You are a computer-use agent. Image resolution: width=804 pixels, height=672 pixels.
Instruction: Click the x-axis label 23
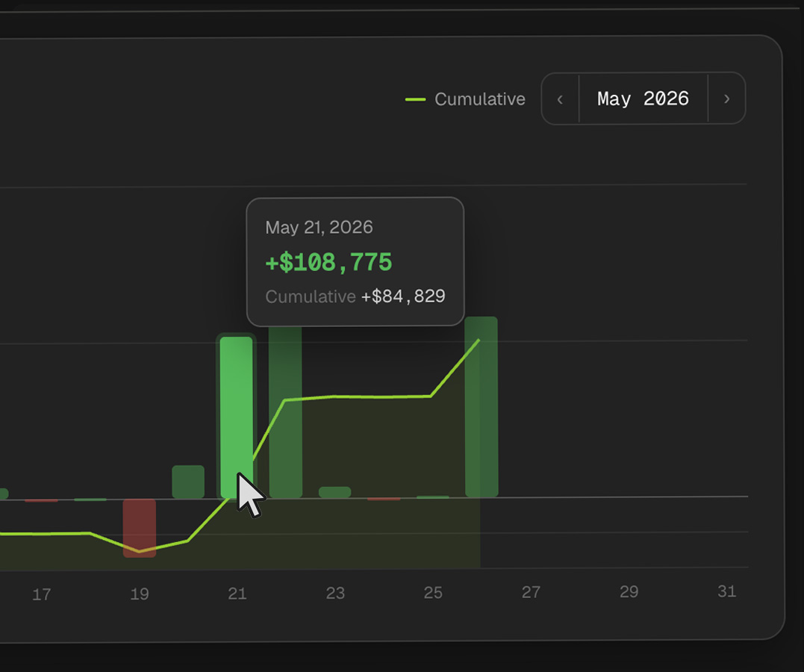[x=335, y=593]
